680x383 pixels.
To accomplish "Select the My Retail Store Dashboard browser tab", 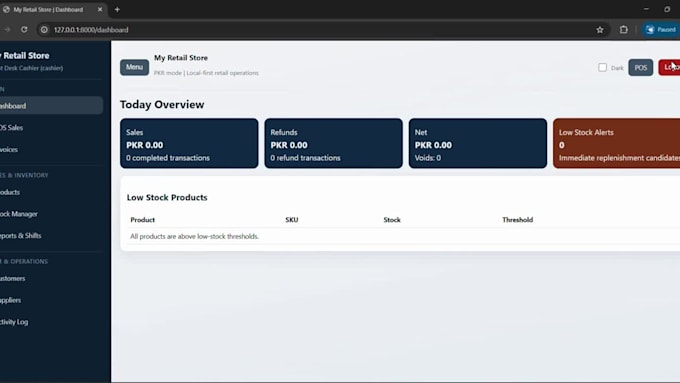I will point(52,9).
